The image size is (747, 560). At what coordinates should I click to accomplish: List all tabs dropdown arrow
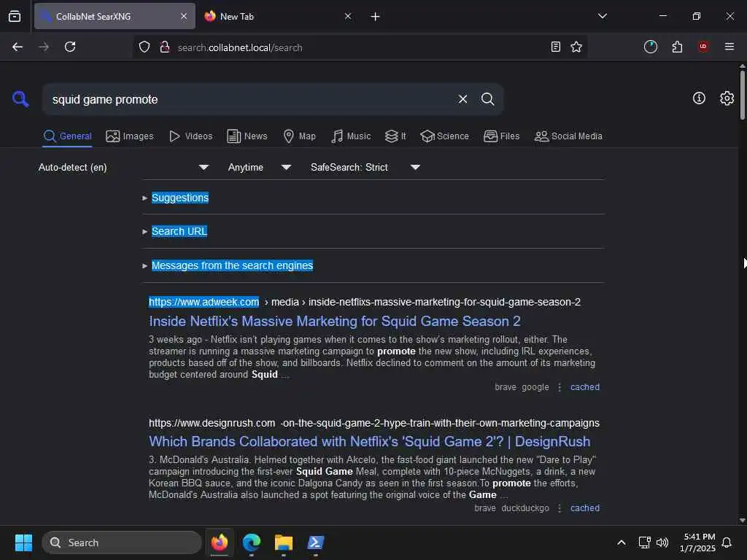click(x=603, y=16)
